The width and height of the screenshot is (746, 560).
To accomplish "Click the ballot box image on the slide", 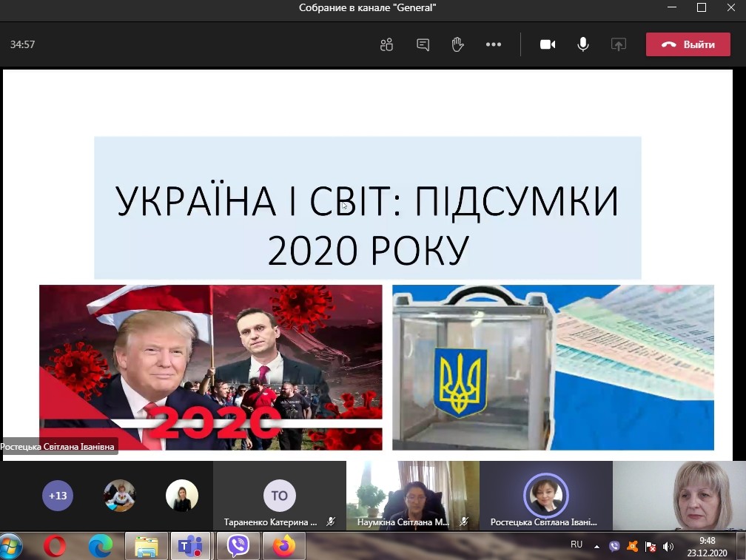I will 553,368.
